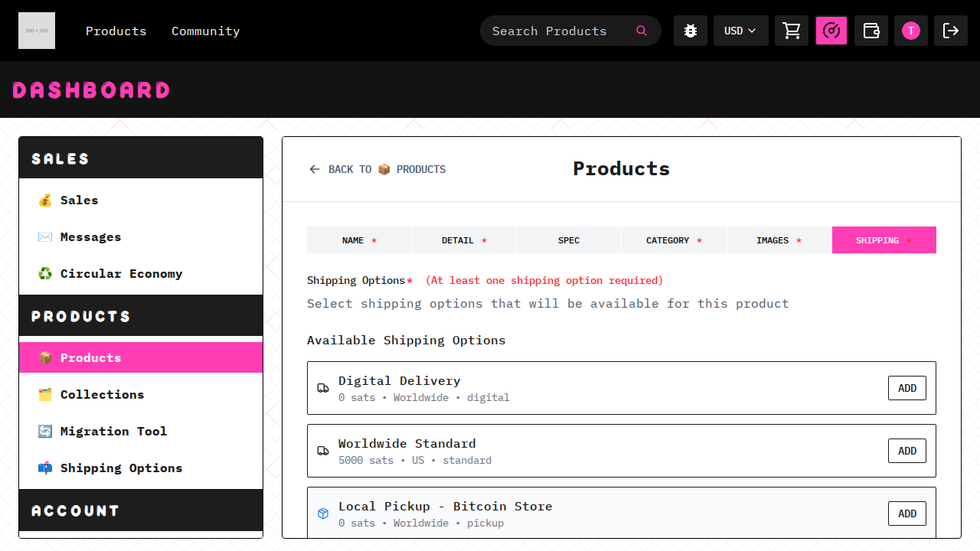The image size is (980, 551).
Task: Click the back arrow icon
Action: (315, 169)
